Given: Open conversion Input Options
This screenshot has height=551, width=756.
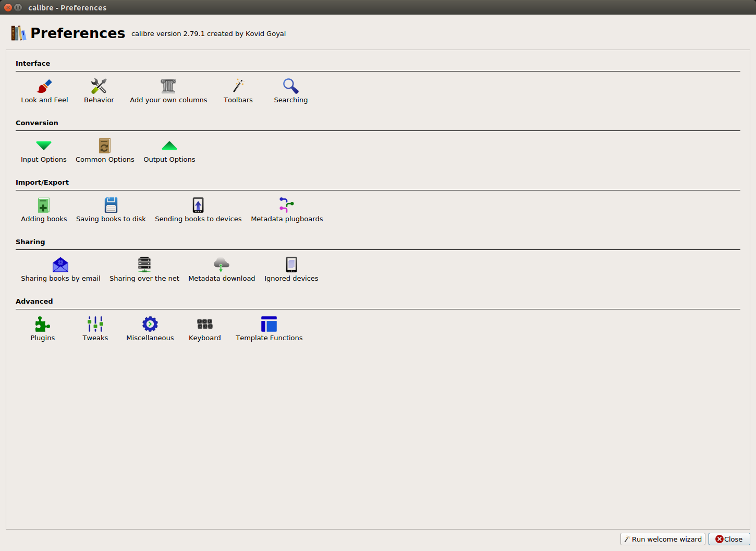Looking at the screenshot, I should click(44, 151).
